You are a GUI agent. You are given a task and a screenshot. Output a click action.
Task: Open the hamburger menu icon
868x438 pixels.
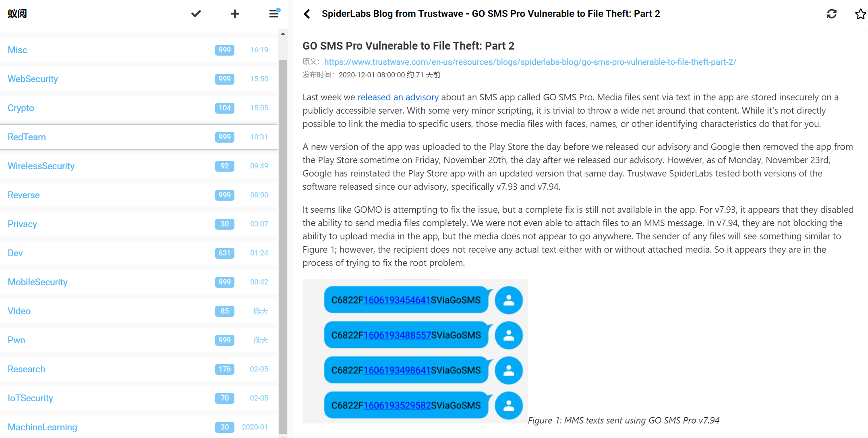[x=274, y=14]
